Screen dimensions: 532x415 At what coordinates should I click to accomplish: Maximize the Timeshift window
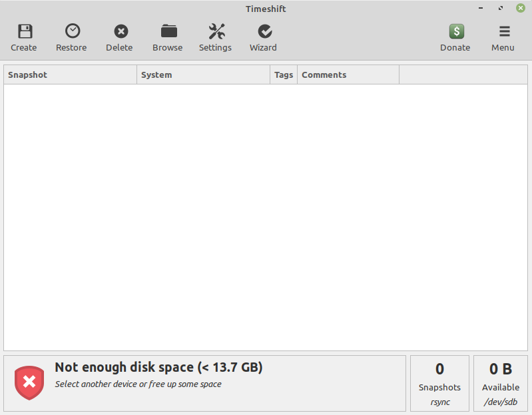(x=500, y=9)
